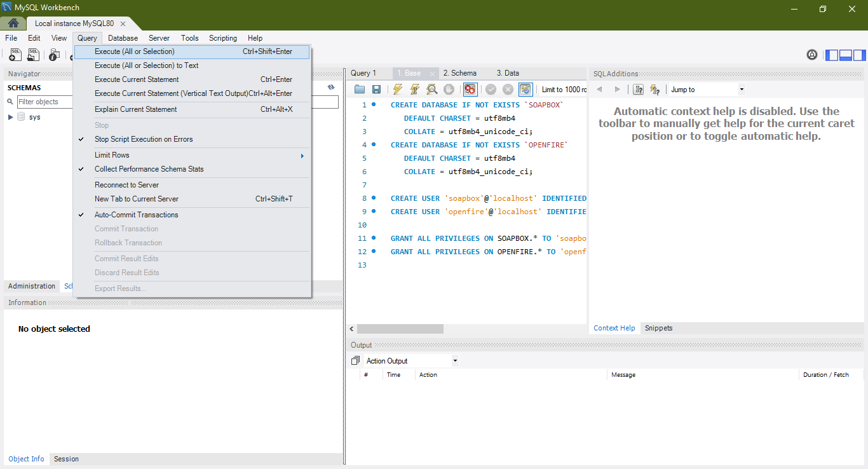Uncheck Stop Script Execution on Errors

(x=193, y=139)
